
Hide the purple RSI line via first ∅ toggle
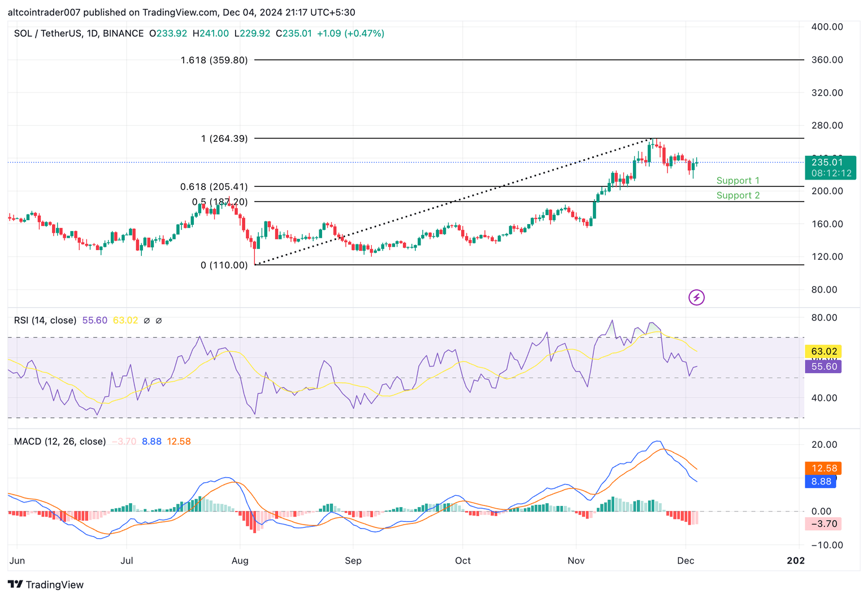tap(147, 320)
